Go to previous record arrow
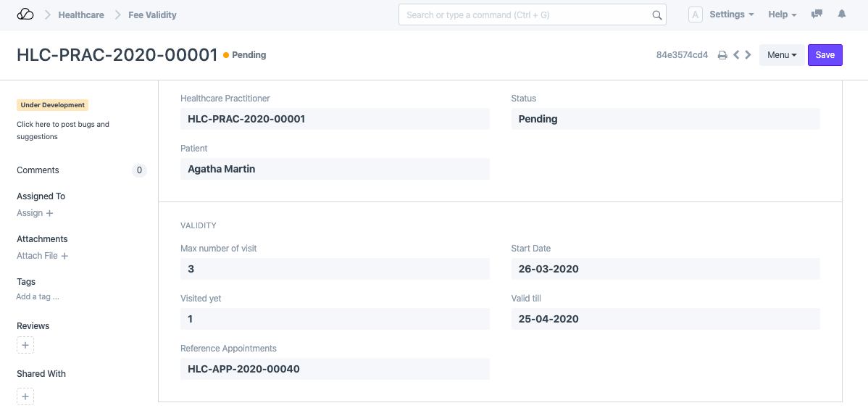The width and height of the screenshot is (868, 416). (x=736, y=55)
